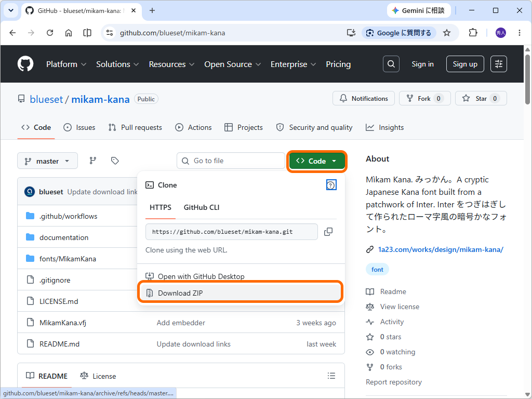The height and width of the screenshot is (399, 532).
Task: Click the branches icon next to master
Action: pyautogui.click(x=92, y=161)
